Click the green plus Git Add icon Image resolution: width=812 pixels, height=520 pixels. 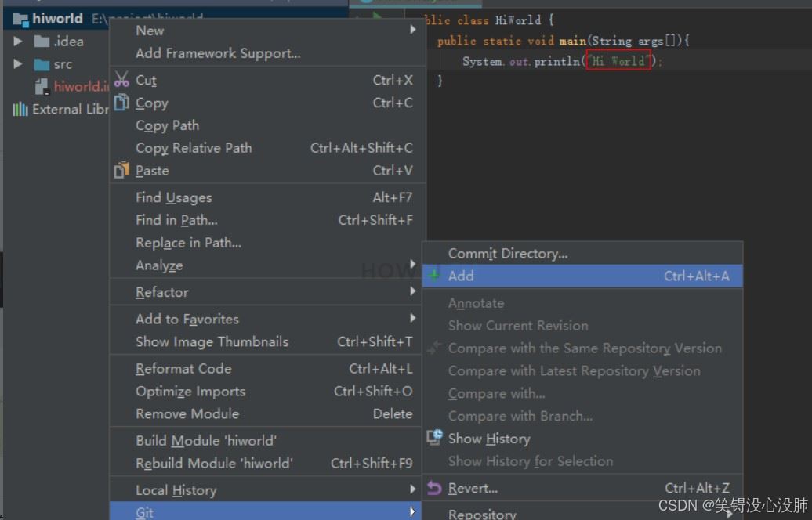[x=434, y=276]
